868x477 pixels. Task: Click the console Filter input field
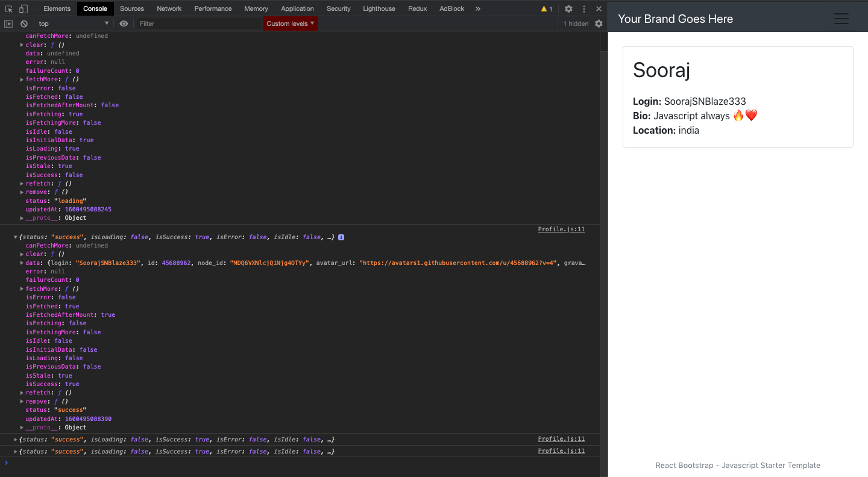pos(199,23)
